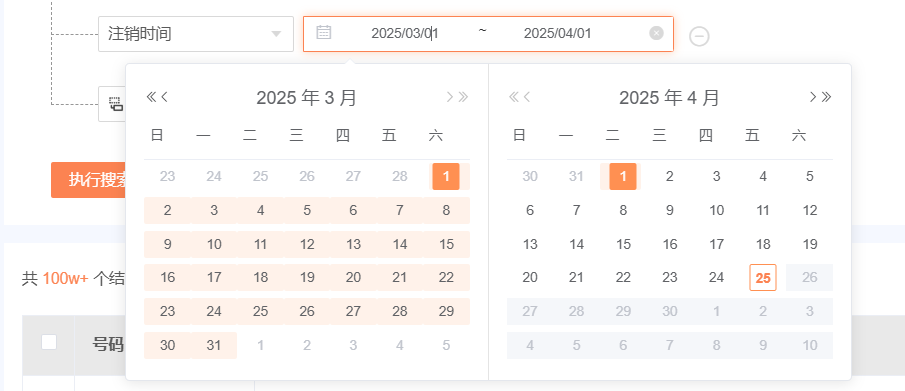
Task: Click the 2025 年 3 月 header label
Action: point(306,98)
